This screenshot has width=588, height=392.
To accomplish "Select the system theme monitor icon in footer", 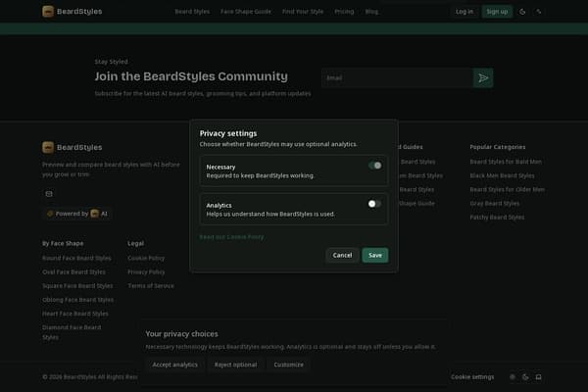I will [x=538, y=377].
